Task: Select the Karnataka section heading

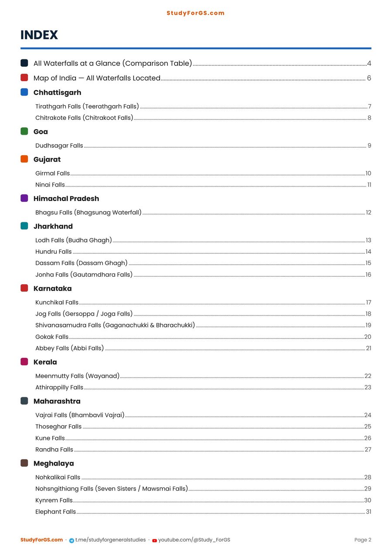Action: point(53,289)
